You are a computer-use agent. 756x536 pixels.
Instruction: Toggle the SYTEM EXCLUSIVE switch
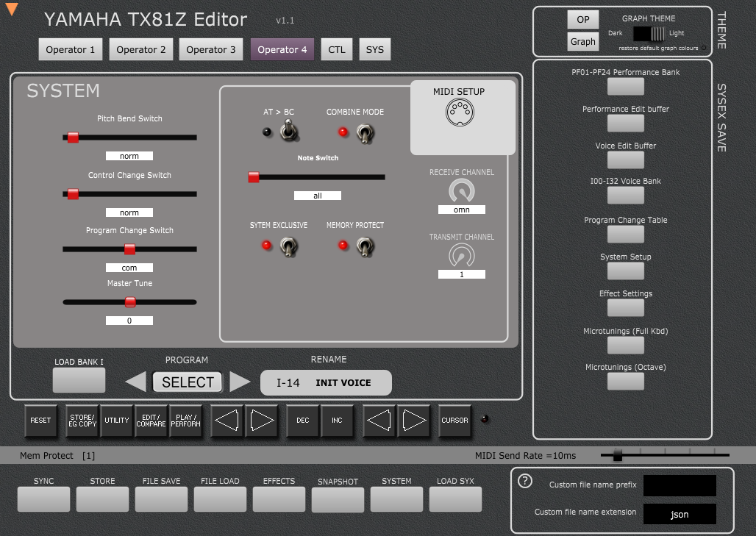[288, 246]
